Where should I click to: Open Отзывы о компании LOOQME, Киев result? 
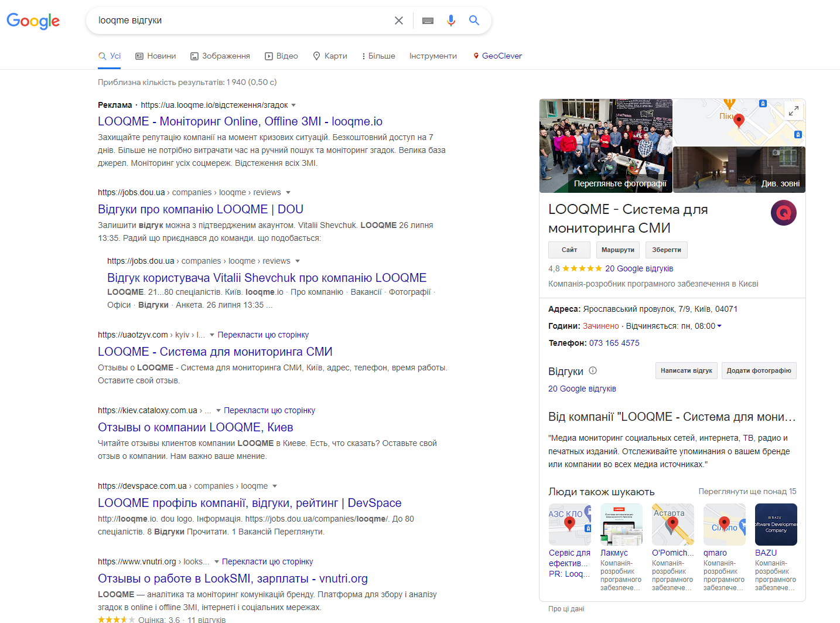[x=196, y=427]
